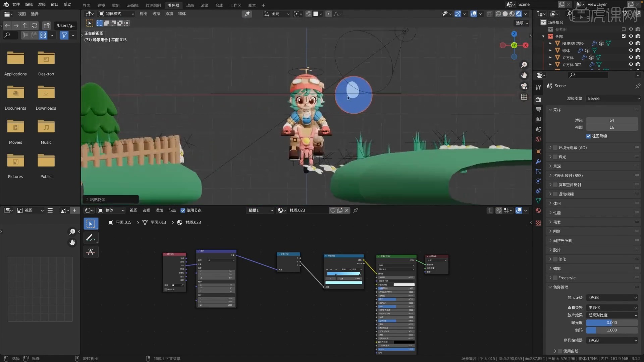
Task: Open the 节点 menu in node editor
Action: tap(172, 210)
